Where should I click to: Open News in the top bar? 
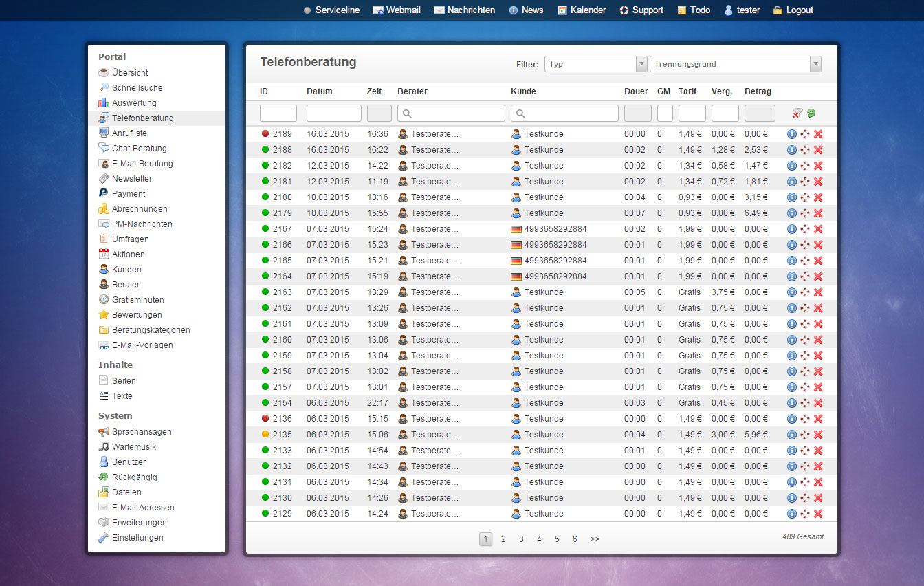coord(526,10)
